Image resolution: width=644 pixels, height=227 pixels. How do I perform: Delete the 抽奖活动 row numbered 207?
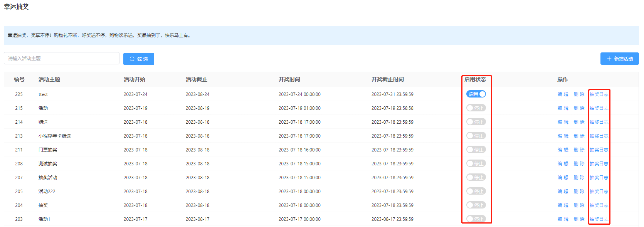point(579,178)
